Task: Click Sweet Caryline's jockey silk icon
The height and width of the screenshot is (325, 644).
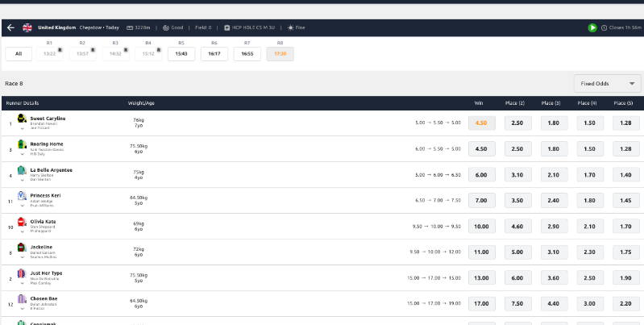Action: 22,120
